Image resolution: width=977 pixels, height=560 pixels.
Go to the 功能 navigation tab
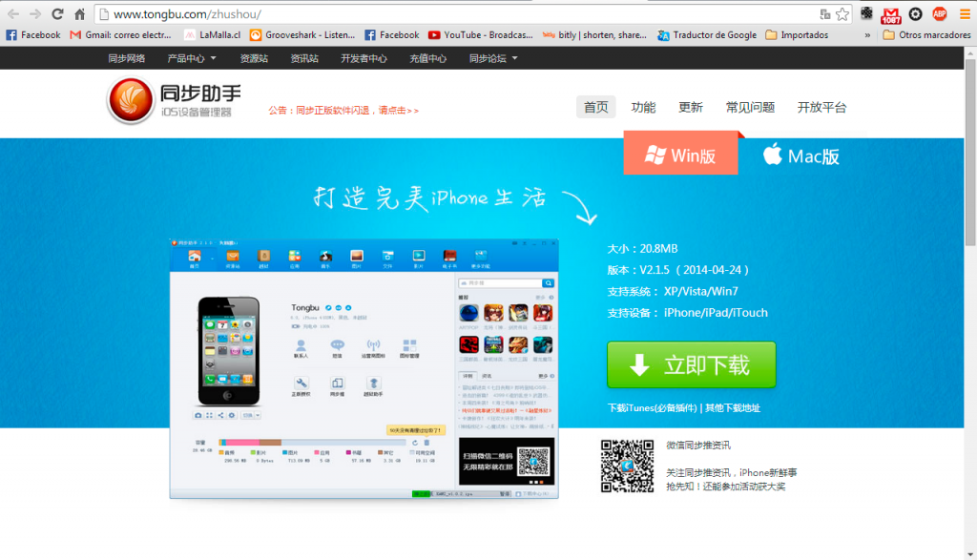click(x=643, y=107)
